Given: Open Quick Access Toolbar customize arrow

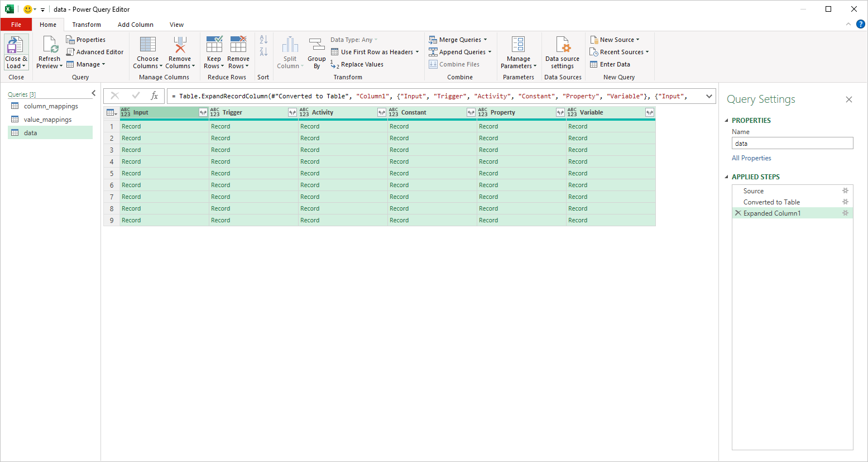Looking at the screenshot, I should [42, 9].
